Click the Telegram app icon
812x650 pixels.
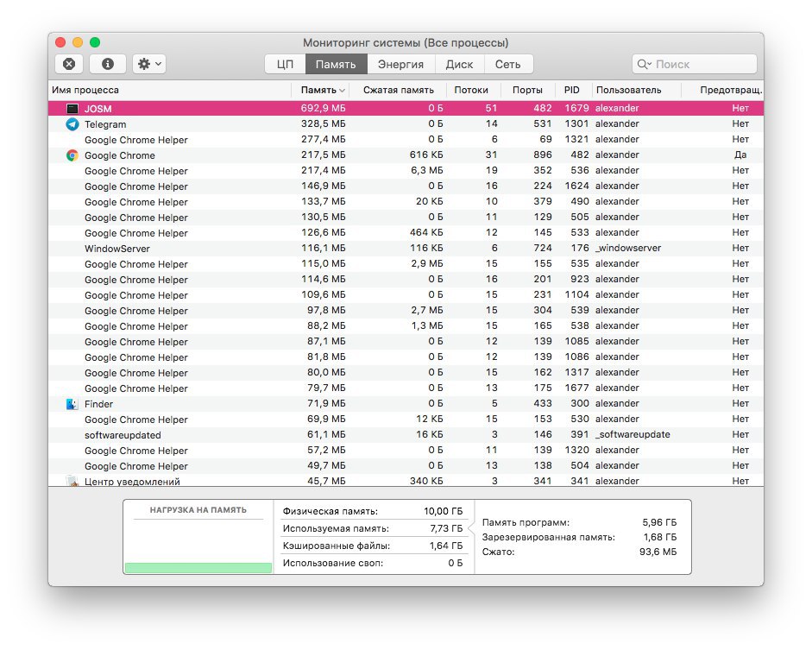pos(72,124)
